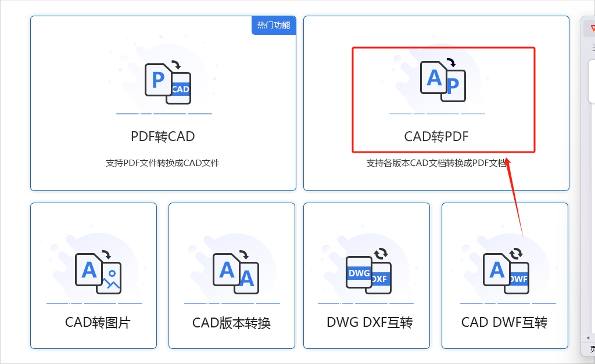
Task: Click description 支持各版本CAD文档转换成PDF文档
Action: (436, 163)
